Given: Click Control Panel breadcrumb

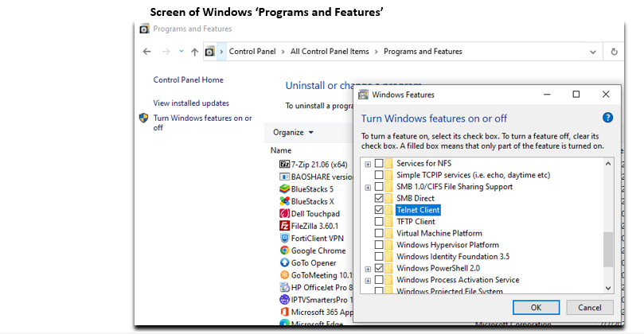Looking at the screenshot, I should pos(252,52).
